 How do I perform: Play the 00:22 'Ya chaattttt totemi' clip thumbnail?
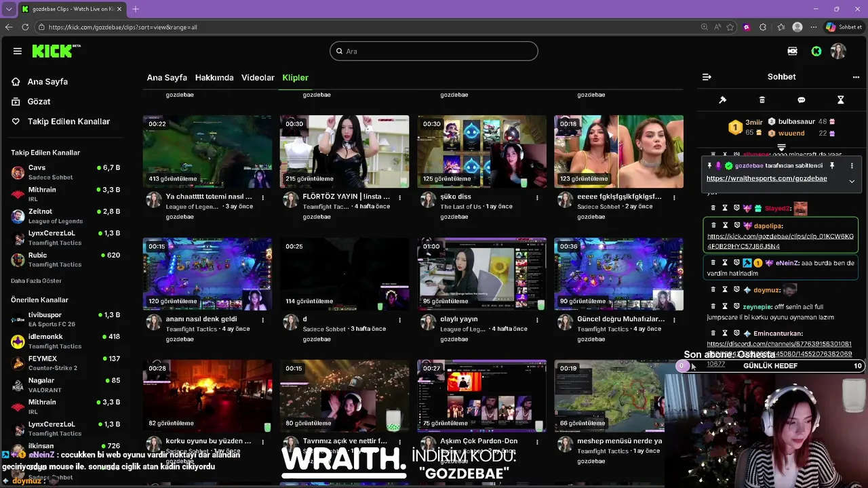pos(208,151)
